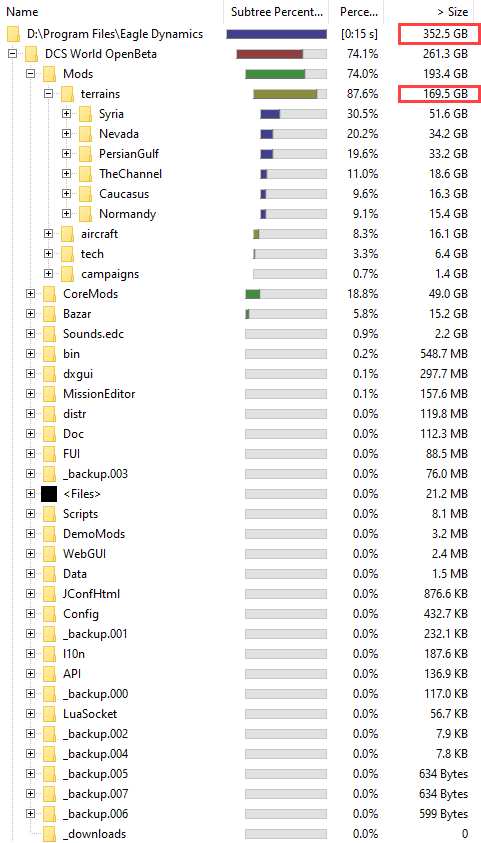Sort by the Percent column header
481x843 pixels.
click(357, 11)
